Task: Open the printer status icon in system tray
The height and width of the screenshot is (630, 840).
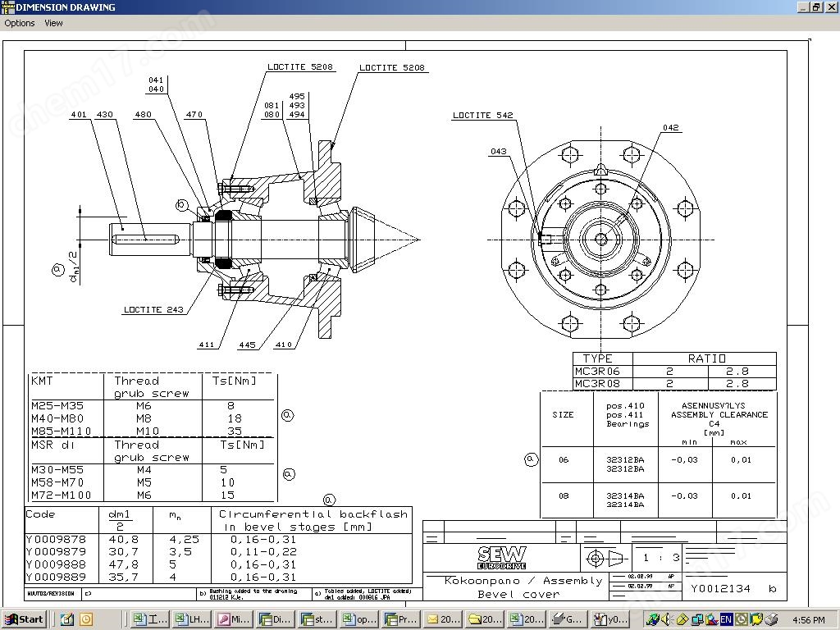Action: tap(771, 619)
